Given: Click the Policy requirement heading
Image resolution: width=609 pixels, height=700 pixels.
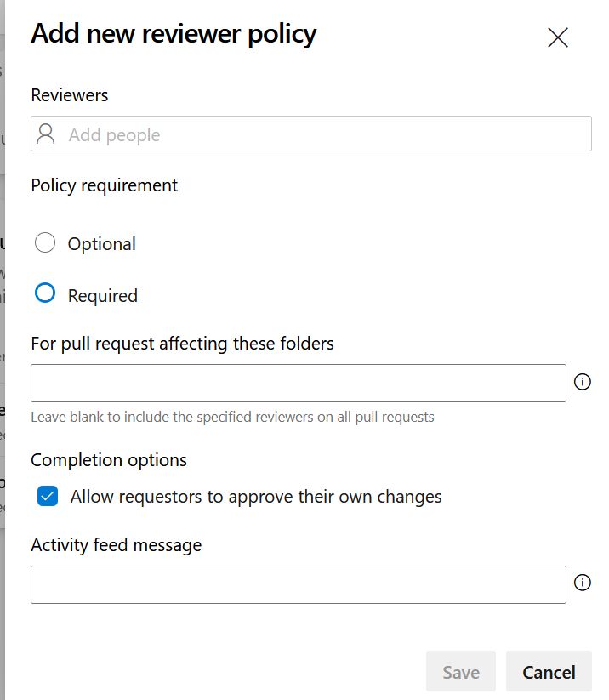Looking at the screenshot, I should coord(105,185).
